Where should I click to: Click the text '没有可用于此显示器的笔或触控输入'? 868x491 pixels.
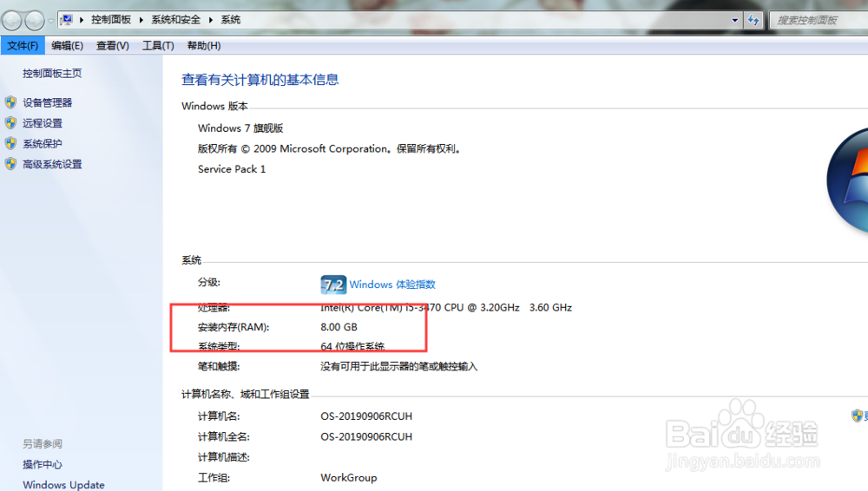[x=398, y=366]
